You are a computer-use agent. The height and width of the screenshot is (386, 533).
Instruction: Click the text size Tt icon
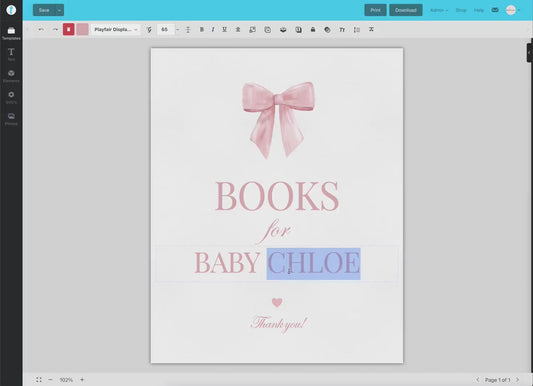342,30
